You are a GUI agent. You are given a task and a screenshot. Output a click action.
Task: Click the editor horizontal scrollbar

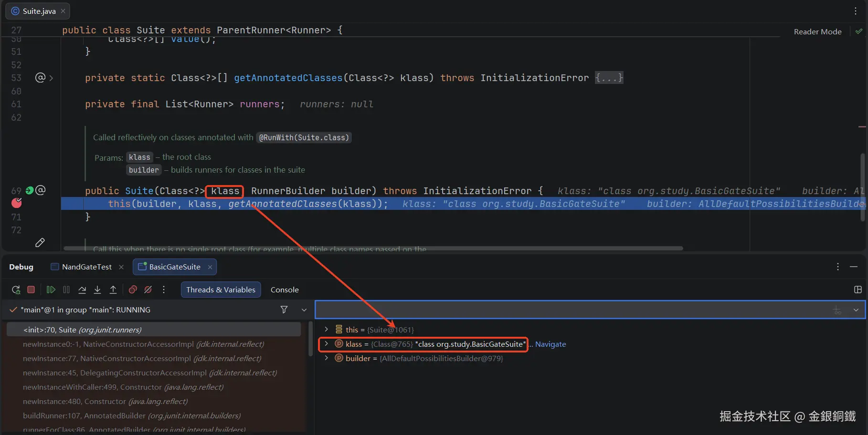373,249
